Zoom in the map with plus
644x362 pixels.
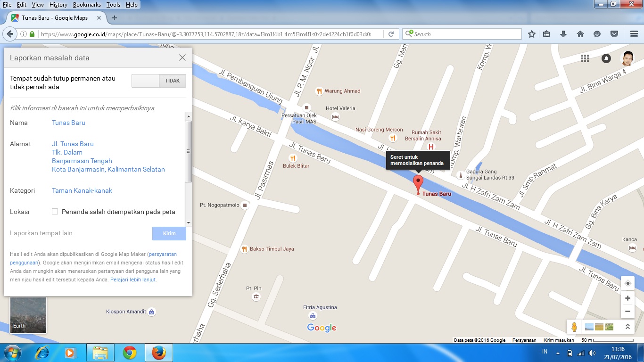(627, 298)
